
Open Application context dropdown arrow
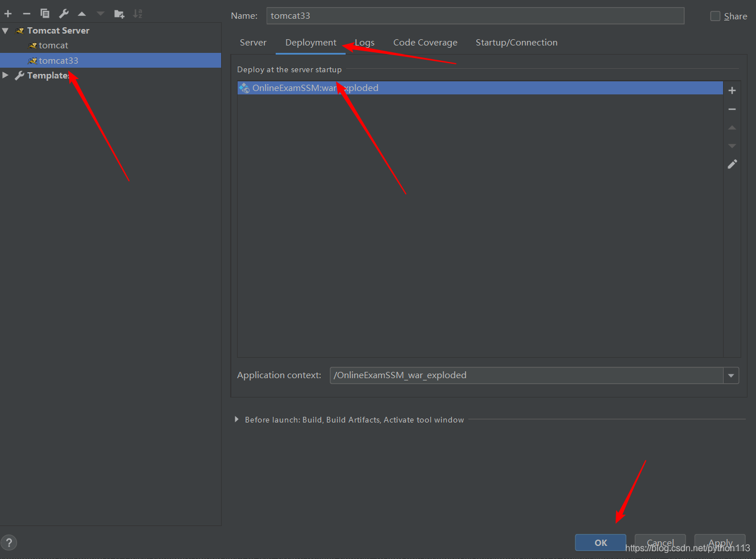(x=731, y=375)
